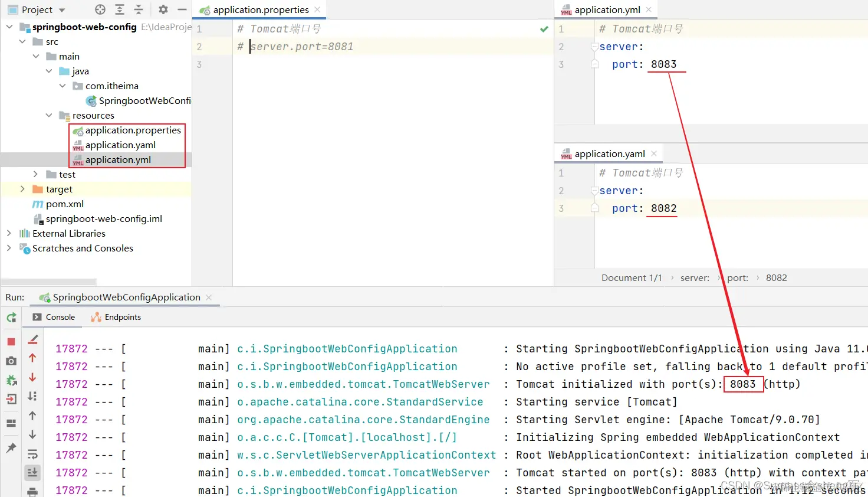Click the gray down arrow in console toolbar

pos(32,434)
